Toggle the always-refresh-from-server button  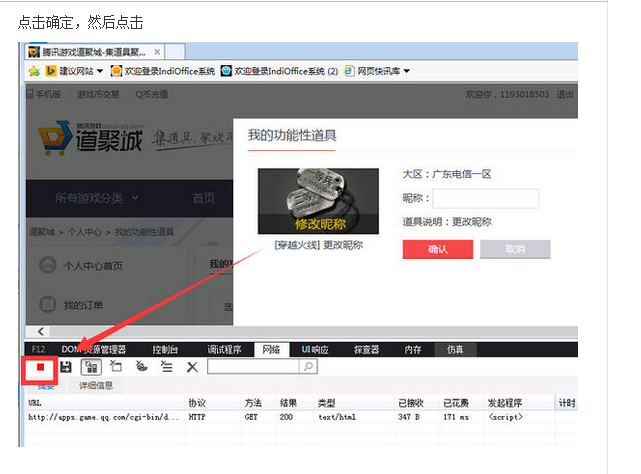tap(91, 367)
